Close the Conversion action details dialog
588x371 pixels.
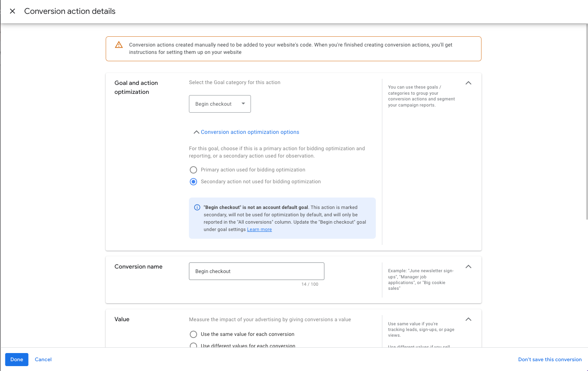pos(13,11)
